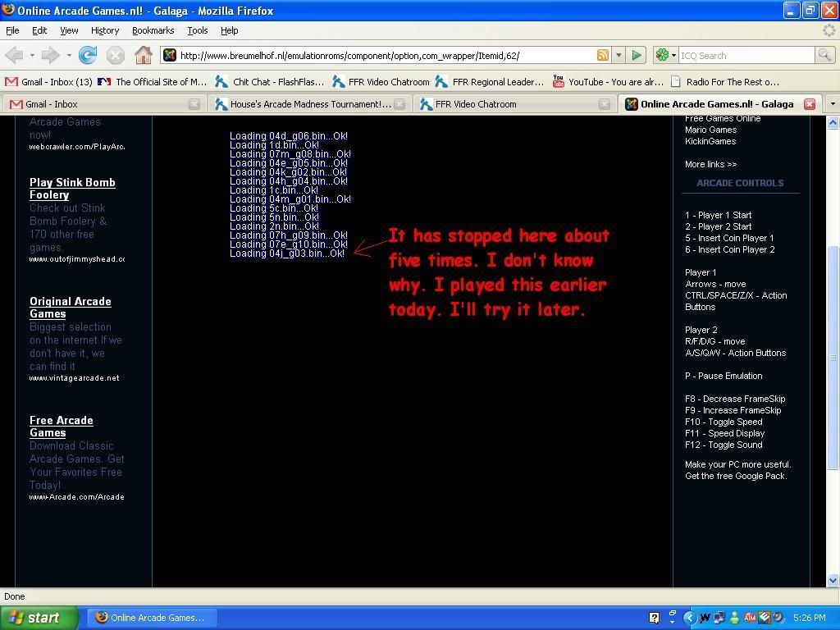This screenshot has height=630, width=840.
Task: Click into the ICQ Search field
Action: [745, 55]
